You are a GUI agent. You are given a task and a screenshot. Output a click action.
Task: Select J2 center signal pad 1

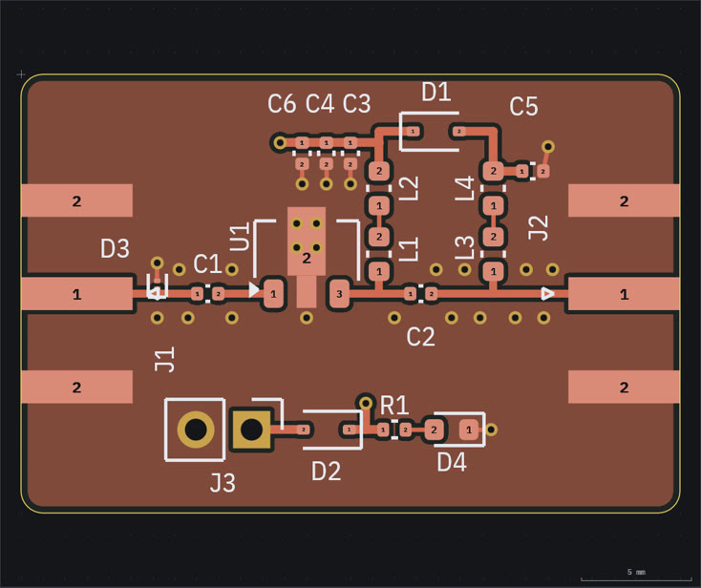click(624, 294)
